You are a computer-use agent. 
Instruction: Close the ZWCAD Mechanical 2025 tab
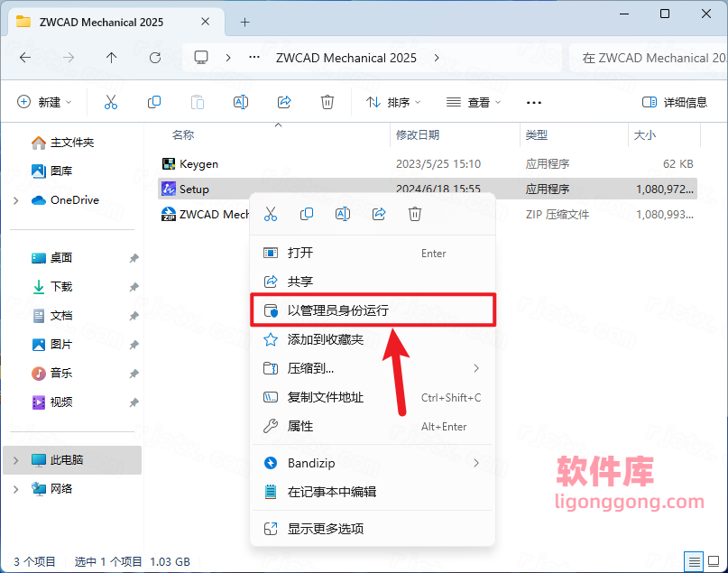coord(205,22)
